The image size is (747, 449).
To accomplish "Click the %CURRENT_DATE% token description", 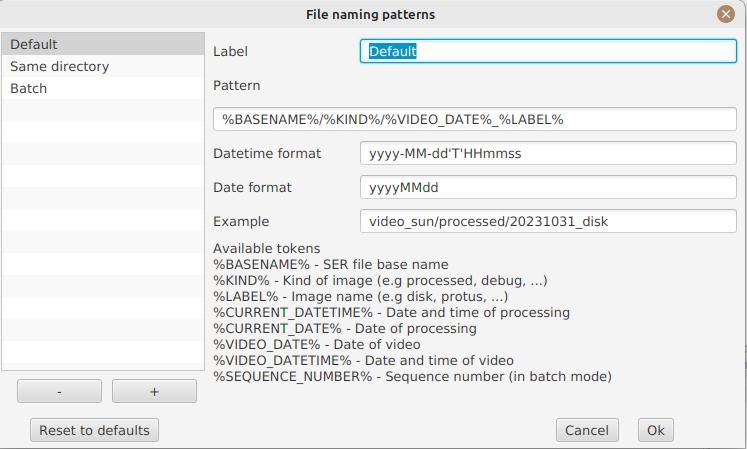I will click(x=345, y=328).
